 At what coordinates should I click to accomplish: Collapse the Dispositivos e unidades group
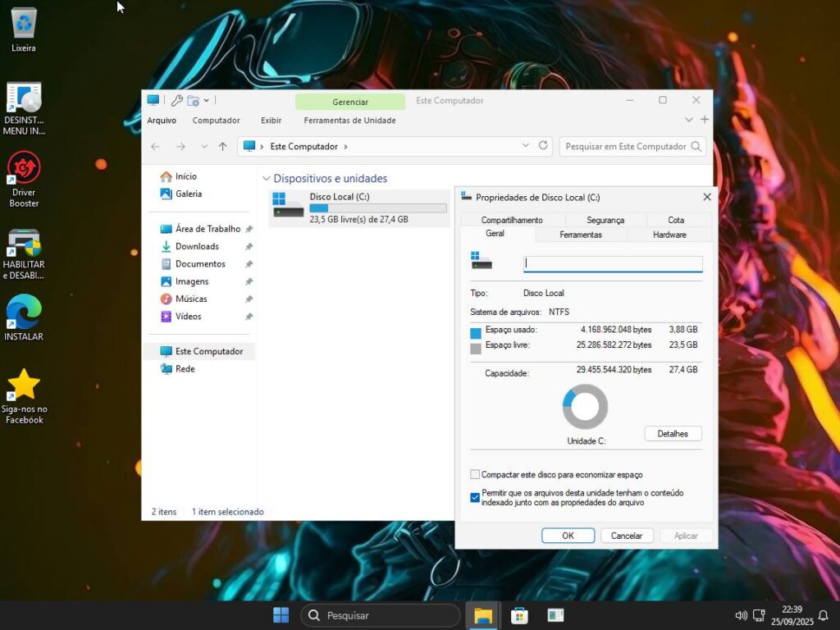click(266, 179)
